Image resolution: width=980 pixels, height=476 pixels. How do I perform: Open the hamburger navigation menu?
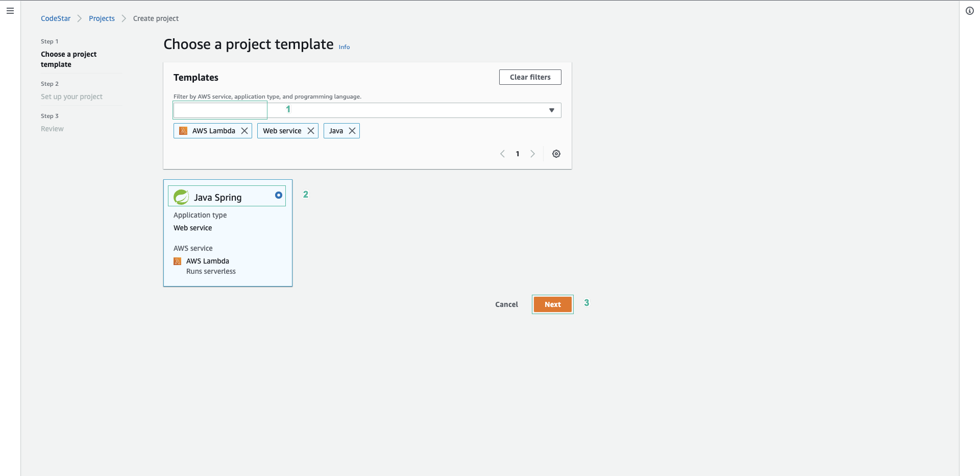point(10,11)
